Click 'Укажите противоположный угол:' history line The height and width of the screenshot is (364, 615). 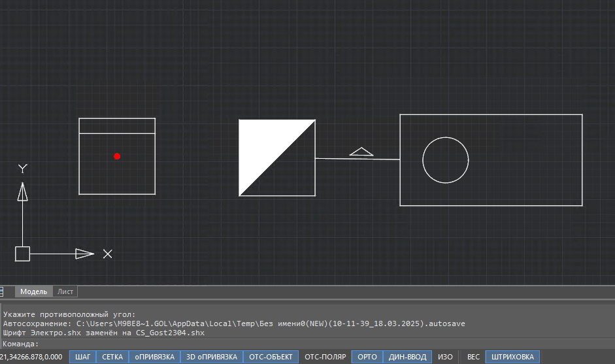[x=69, y=314]
